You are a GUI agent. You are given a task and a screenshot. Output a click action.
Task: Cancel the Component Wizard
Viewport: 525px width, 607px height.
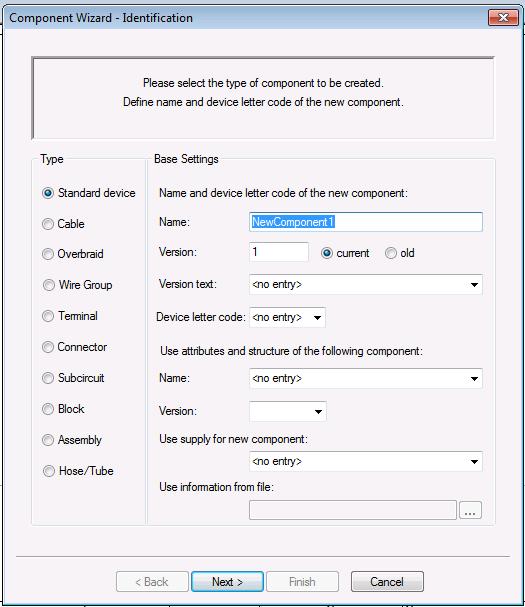[387, 581]
